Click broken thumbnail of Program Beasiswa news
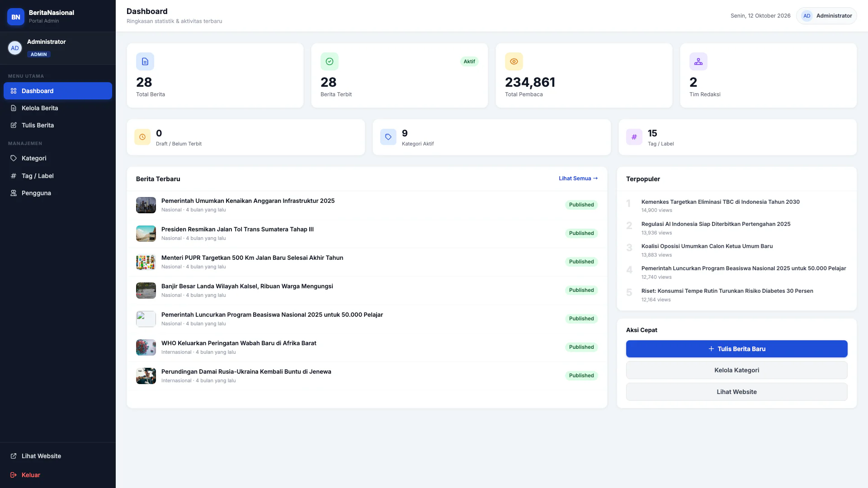The width and height of the screenshot is (868, 488). click(146, 319)
